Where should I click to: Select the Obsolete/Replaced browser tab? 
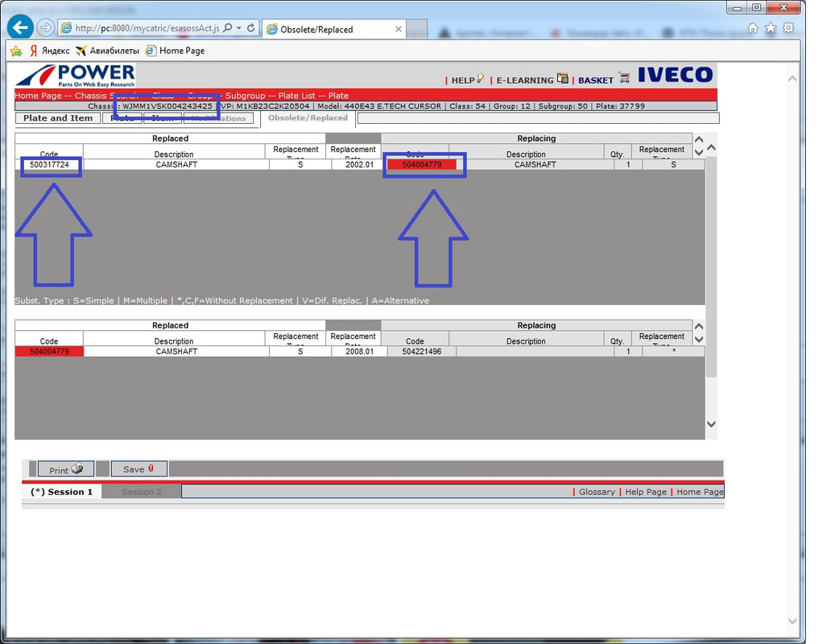click(334, 29)
